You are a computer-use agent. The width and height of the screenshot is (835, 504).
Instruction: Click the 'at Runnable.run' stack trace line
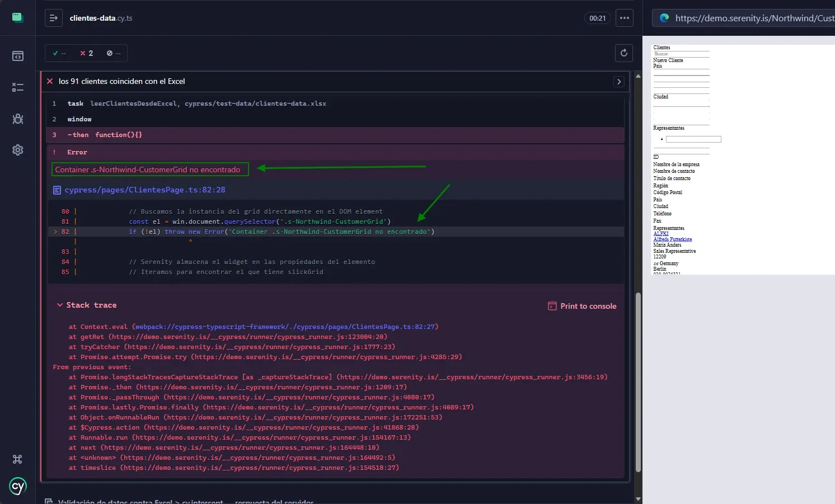[240, 437]
